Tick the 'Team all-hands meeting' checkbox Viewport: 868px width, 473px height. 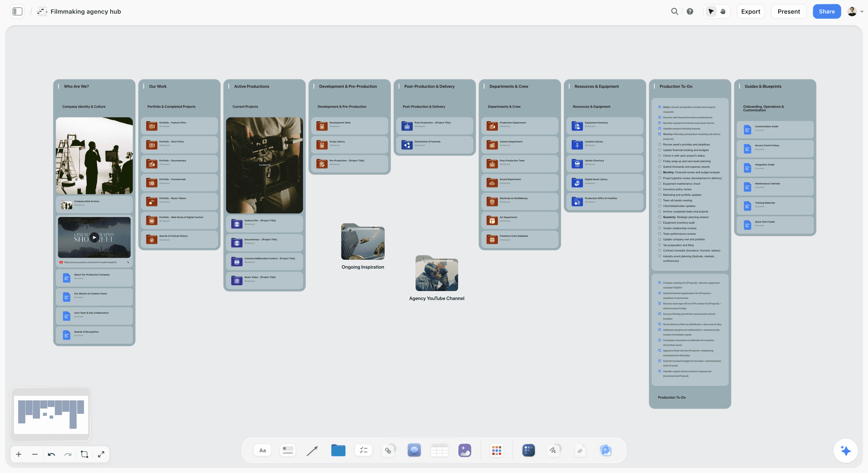(x=659, y=200)
